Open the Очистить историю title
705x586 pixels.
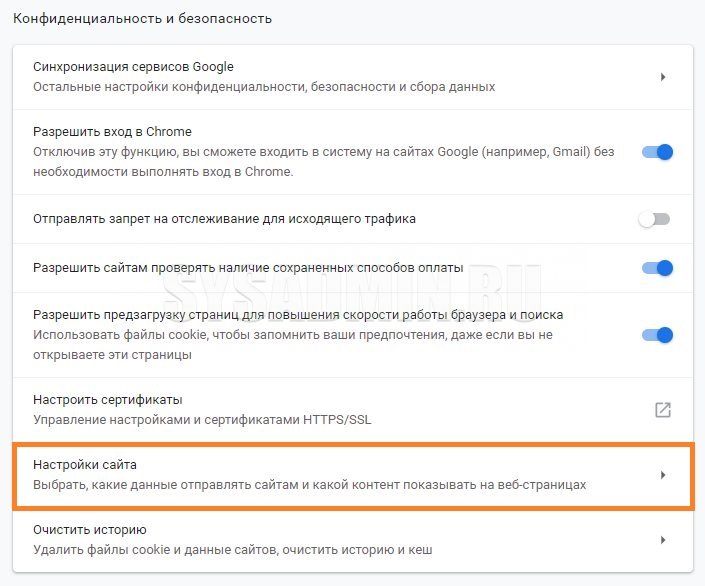(x=90, y=530)
